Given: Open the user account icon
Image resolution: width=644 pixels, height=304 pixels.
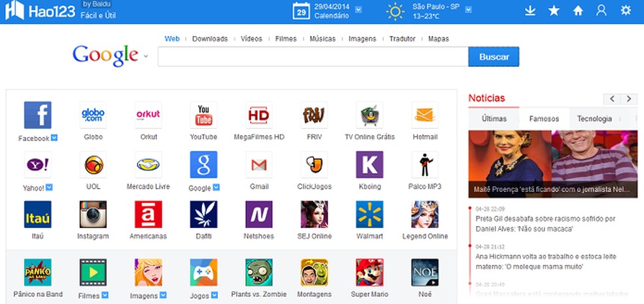Looking at the screenshot, I should (601, 10).
